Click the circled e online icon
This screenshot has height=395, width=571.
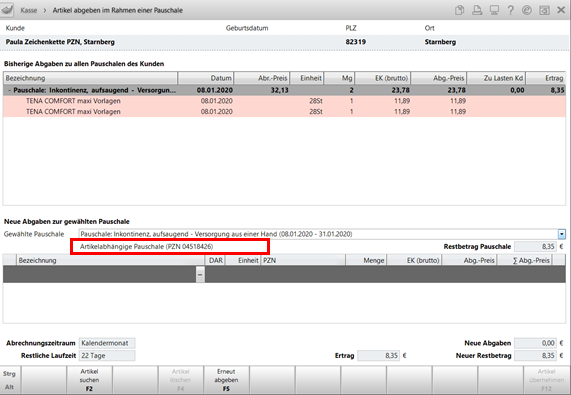click(527, 10)
